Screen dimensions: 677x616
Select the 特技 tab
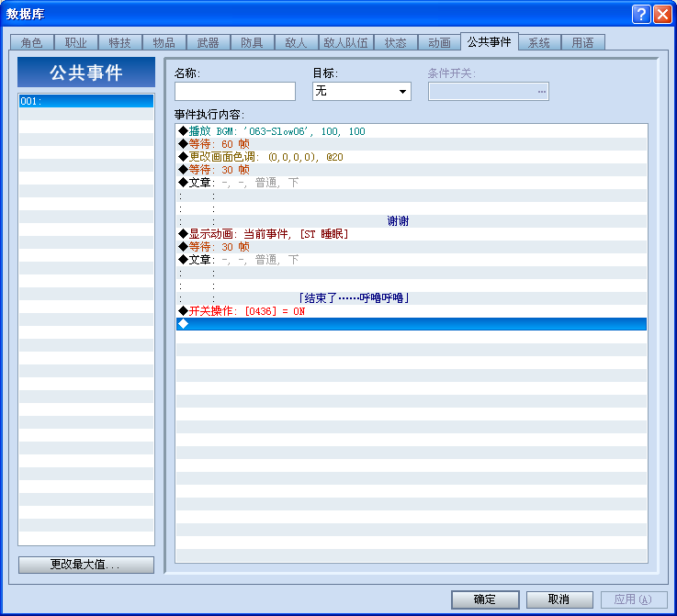(x=120, y=42)
